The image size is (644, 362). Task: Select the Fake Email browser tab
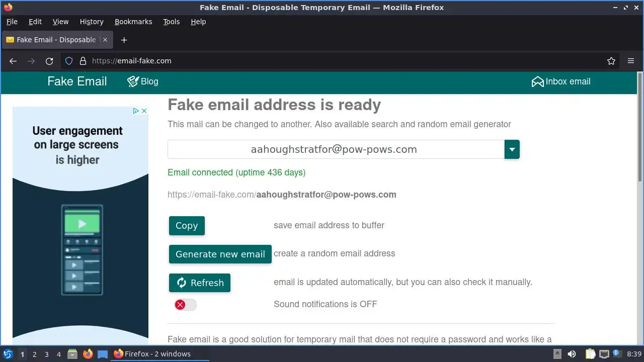pos(57,40)
